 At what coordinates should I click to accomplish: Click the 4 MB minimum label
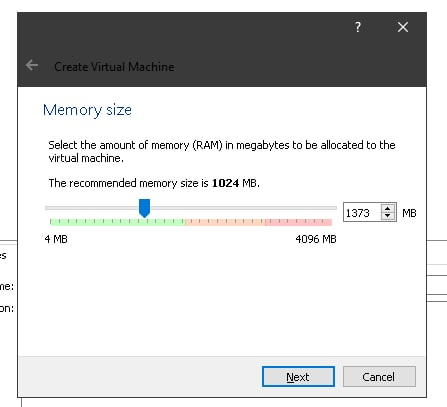pos(56,239)
